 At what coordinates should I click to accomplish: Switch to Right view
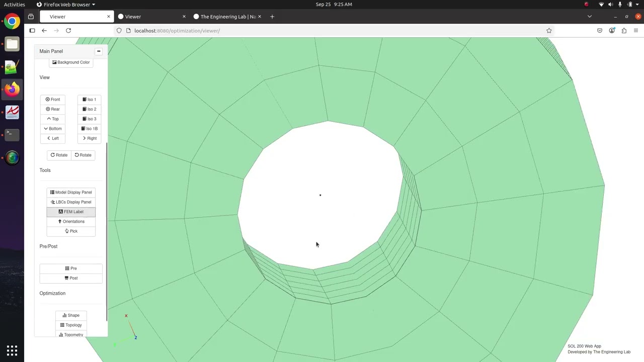(x=90, y=138)
